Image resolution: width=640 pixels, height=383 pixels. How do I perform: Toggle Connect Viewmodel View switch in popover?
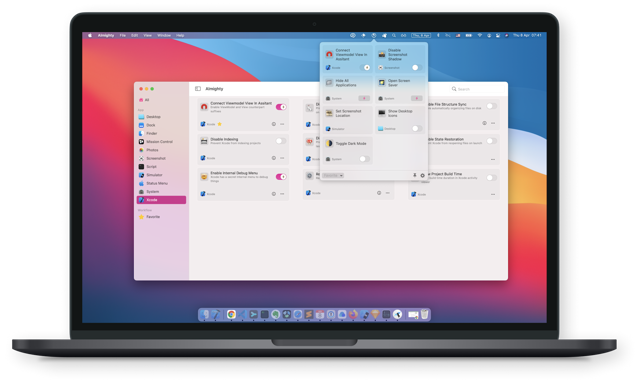364,67
